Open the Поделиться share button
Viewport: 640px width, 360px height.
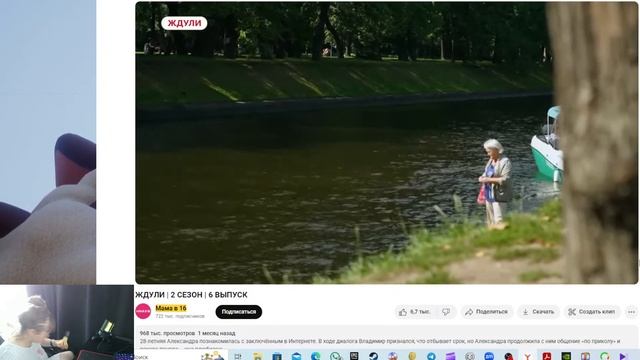[487, 312]
